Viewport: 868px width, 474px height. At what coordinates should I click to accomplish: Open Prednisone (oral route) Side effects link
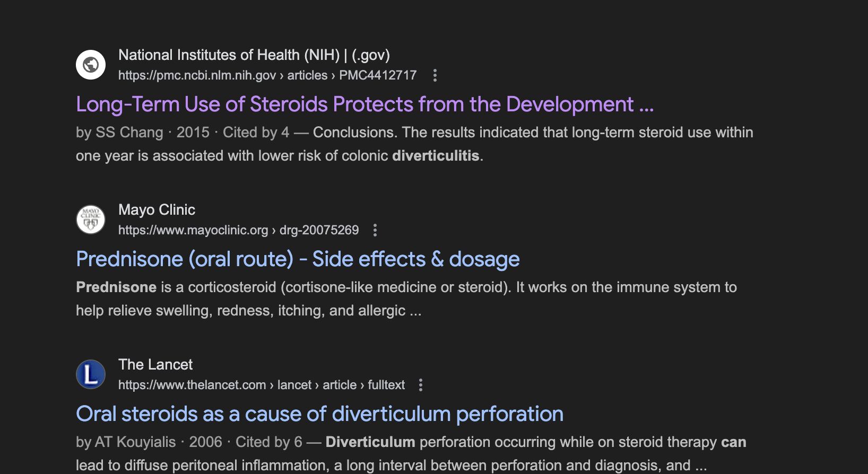point(298,259)
